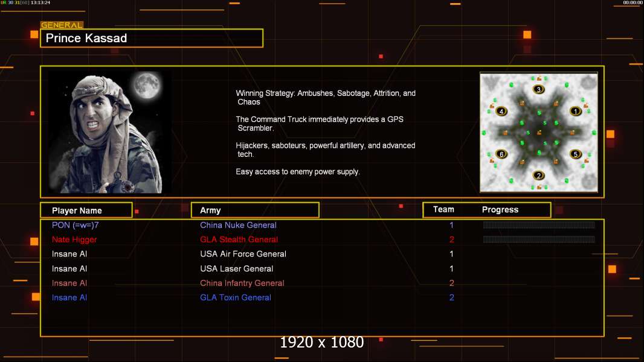The image size is (644, 362).
Task: Click team number for PON (=w=)7
Action: pos(451,225)
